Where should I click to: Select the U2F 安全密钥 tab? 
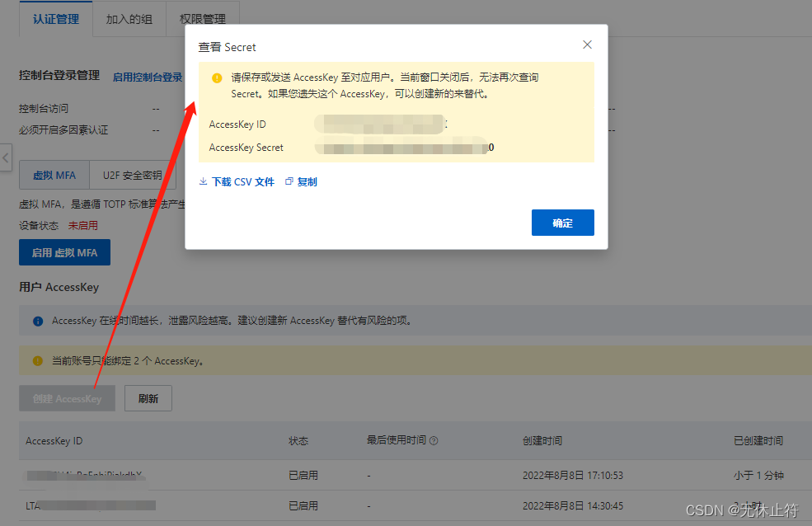(132, 175)
